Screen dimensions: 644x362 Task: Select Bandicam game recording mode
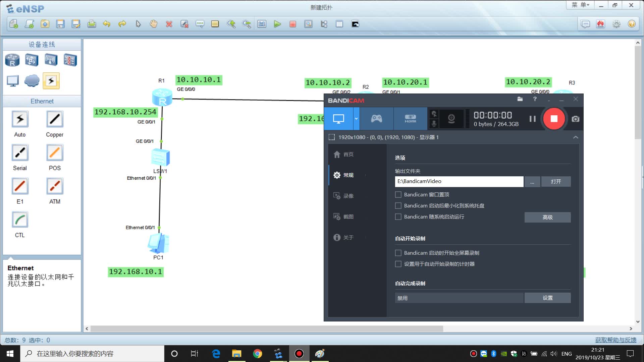click(376, 119)
